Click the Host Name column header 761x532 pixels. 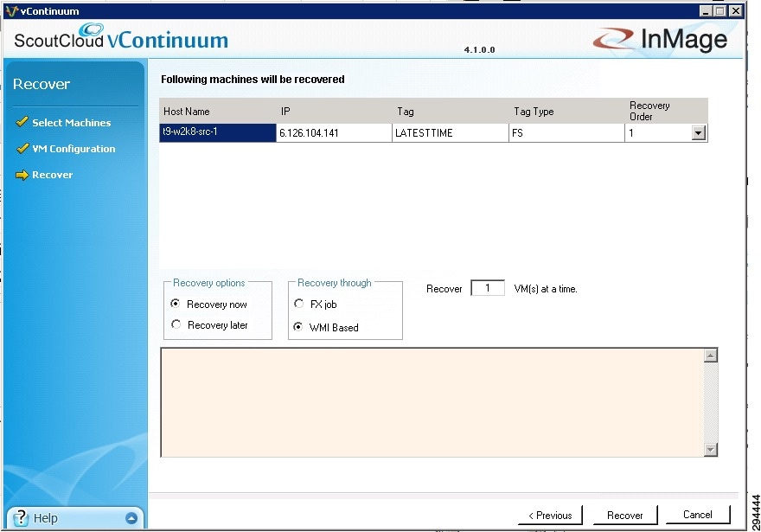coord(218,111)
